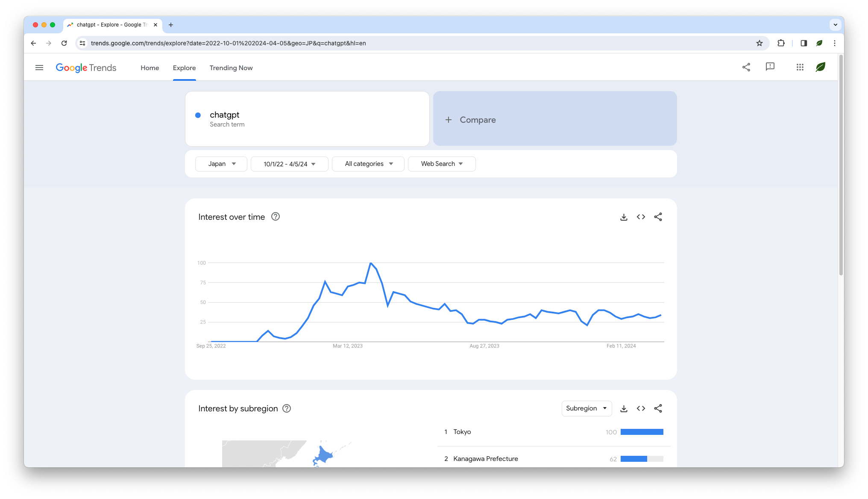Edit the chatgpt search term field
The width and height of the screenshot is (868, 499).
coord(307,119)
